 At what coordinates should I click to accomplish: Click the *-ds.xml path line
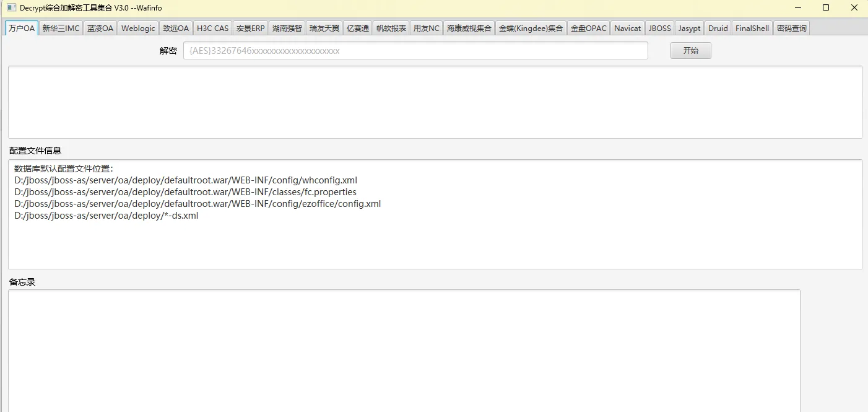coord(106,216)
